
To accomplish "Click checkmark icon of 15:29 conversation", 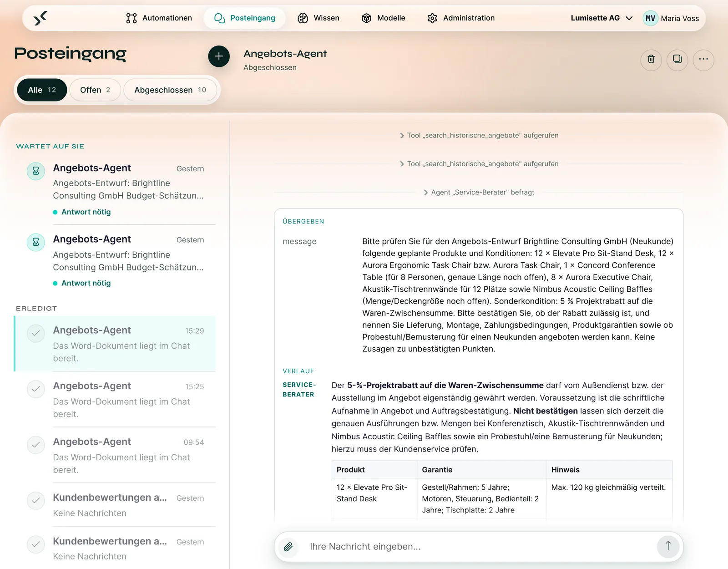I will pos(36,333).
